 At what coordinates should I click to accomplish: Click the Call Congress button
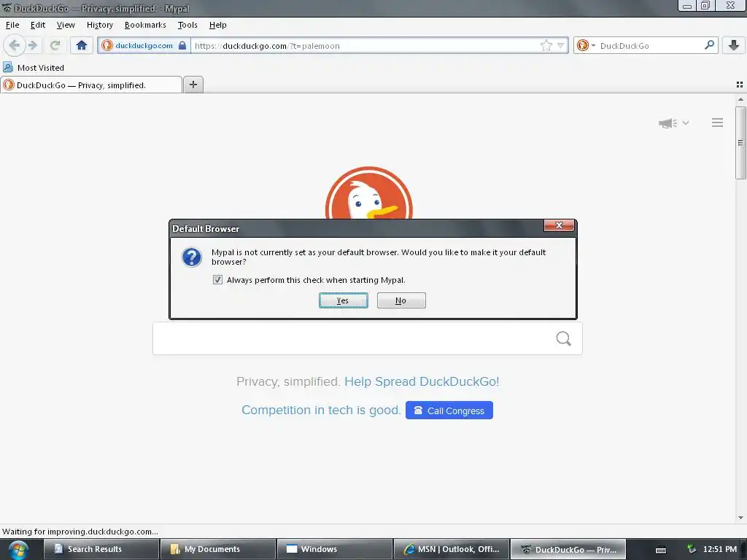pyautogui.click(x=449, y=411)
